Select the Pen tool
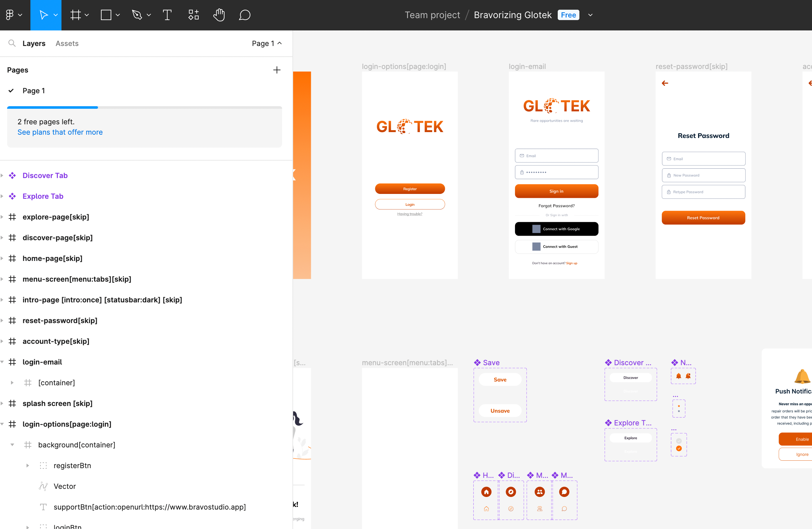The width and height of the screenshot is (812, 529). point(137,15)
